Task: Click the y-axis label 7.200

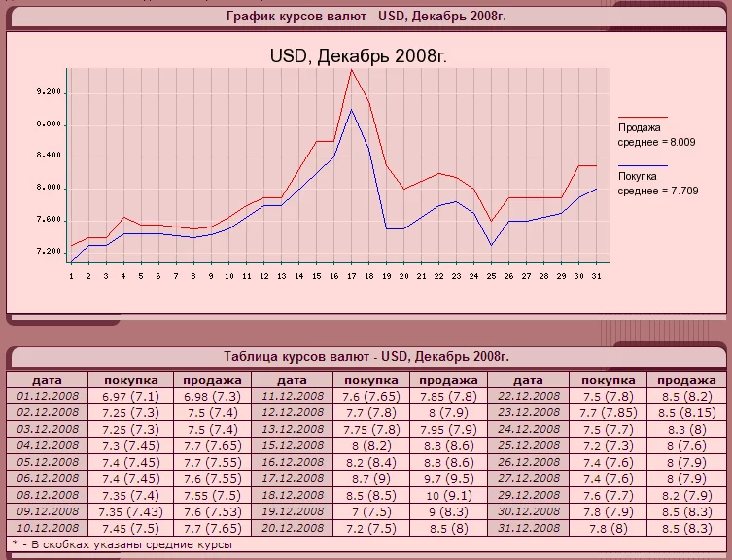Action: [x=49, y=251]
